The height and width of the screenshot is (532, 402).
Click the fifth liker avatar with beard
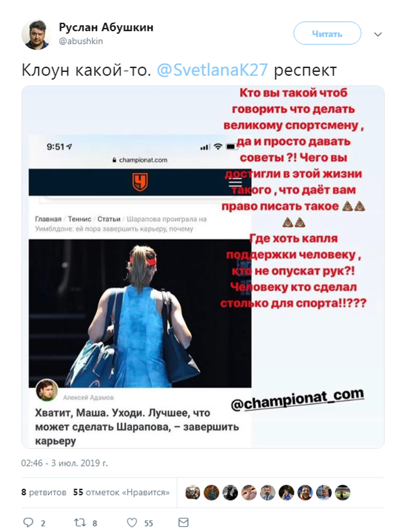(x=268, y=493)
